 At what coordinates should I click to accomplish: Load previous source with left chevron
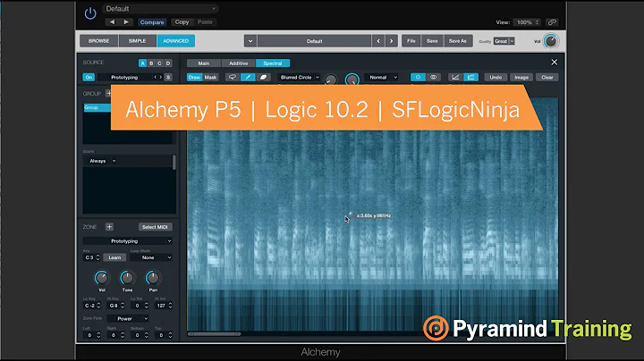(x=156, y=77)
